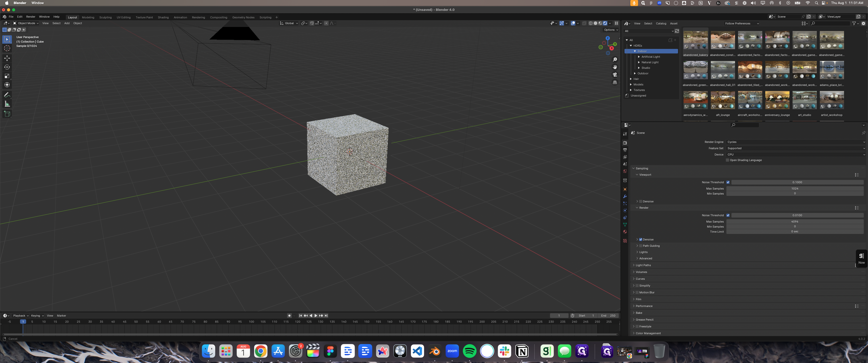
Task: Toggle viewport gizmos visibility
Action: [562, 23]
